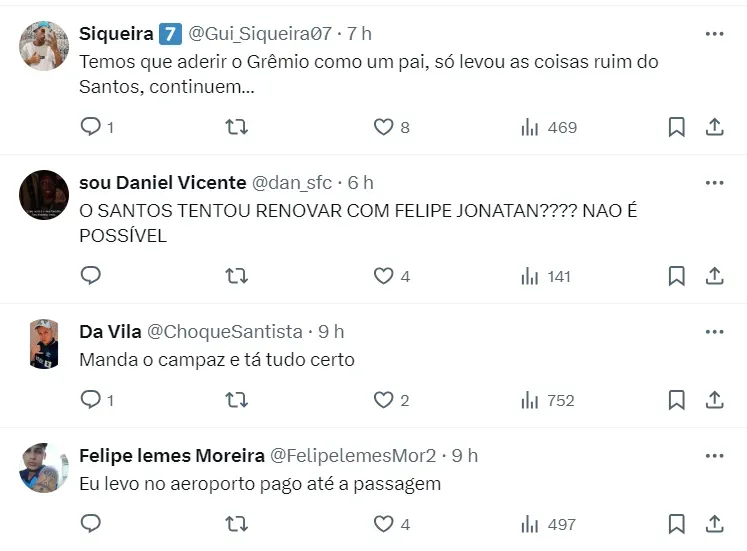Open more options on Da Vila's tweet
The height and width of the screenshot is (551, 747).
click(714, 331)
